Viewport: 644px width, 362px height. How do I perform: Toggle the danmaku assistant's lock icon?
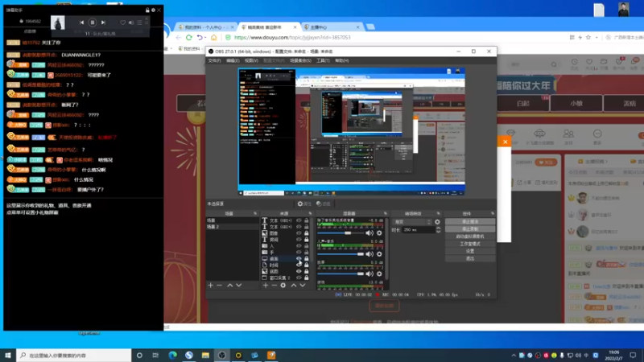click(x=147, y=10)
